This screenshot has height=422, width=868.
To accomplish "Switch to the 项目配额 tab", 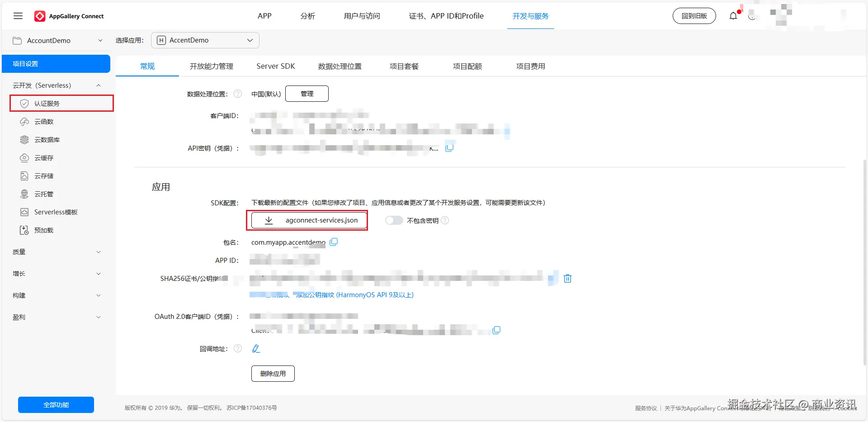I will pyautogui.click(x=467, y=66).
